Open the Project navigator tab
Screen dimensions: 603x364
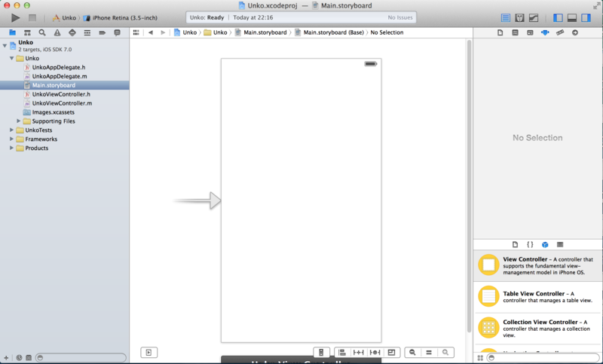point(12,32)
